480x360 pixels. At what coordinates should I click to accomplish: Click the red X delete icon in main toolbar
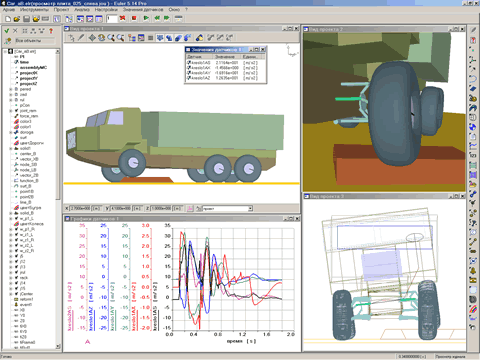(x=122, y=18)
